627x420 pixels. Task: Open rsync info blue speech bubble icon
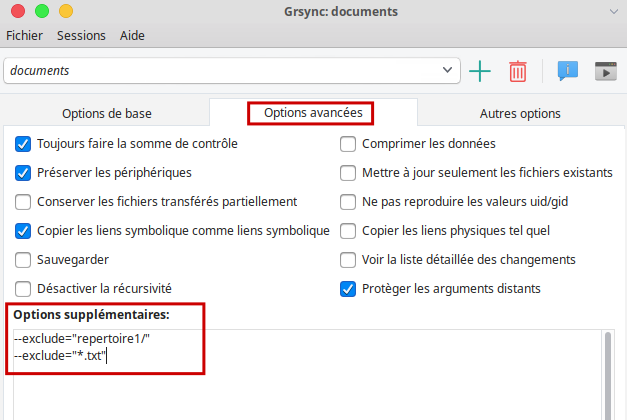[x=567, y=71]
